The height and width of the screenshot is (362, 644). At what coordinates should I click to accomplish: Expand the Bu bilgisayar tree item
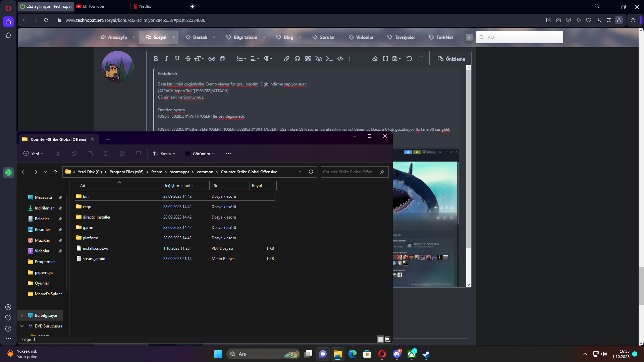point(22,315)
